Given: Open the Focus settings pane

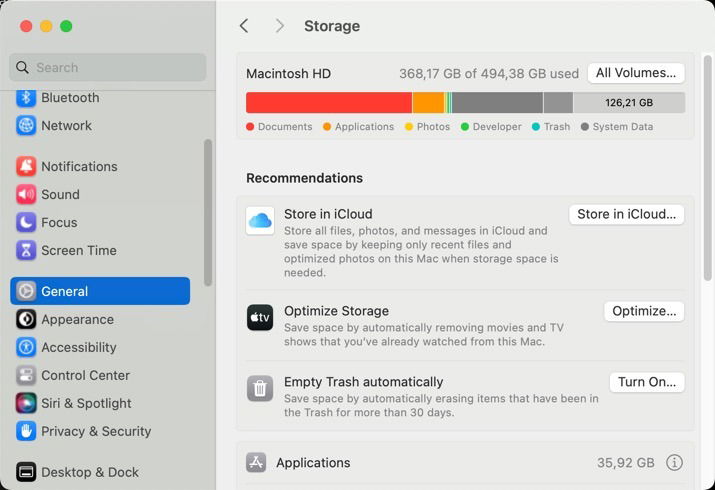Looking at the screenshot, I should coord(100,222).
